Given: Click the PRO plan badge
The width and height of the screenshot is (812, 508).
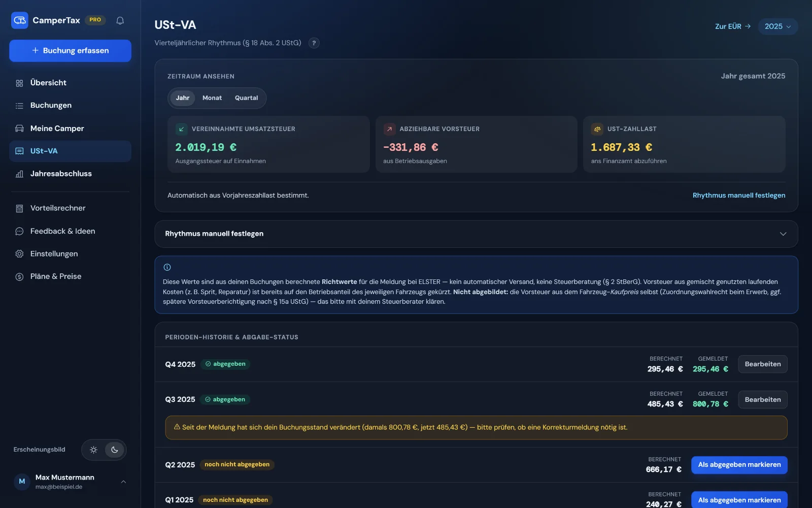Looking at the screenshot, I should click(95, 20).
